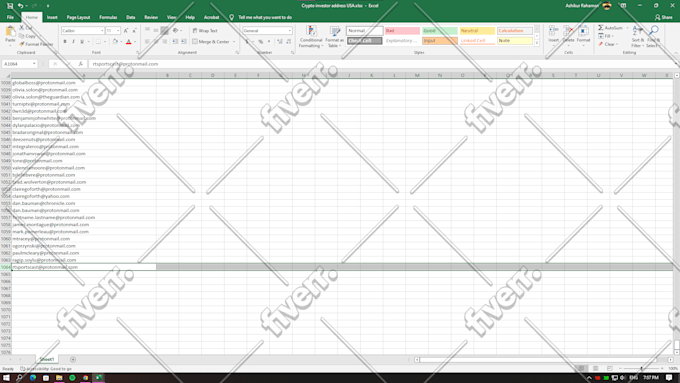The height and width of the screenshot is (383, 680).
Task: Toggle Underline formatting
Action: [x=82, y=42]
